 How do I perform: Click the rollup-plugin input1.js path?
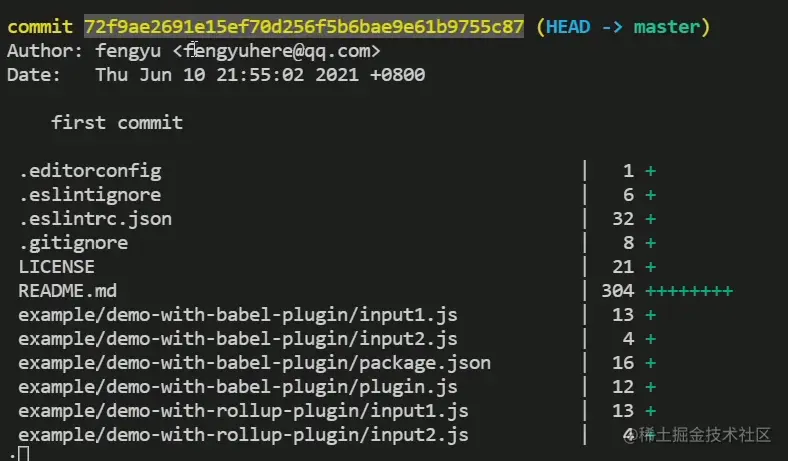[x=243, y=411]
